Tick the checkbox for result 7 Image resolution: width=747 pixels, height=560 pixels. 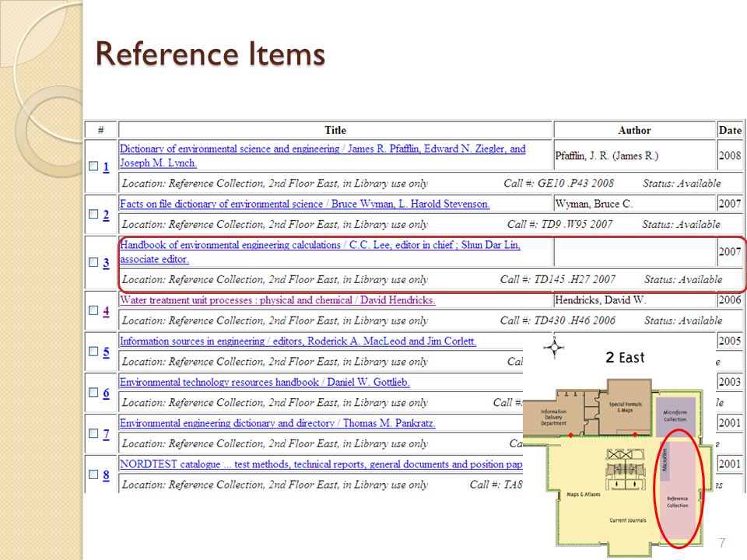tap(94, 433)
